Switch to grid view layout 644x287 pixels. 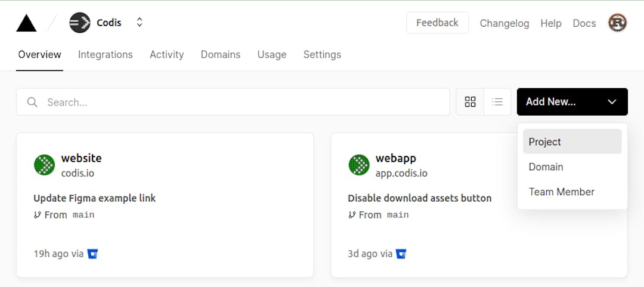[470, 102]
